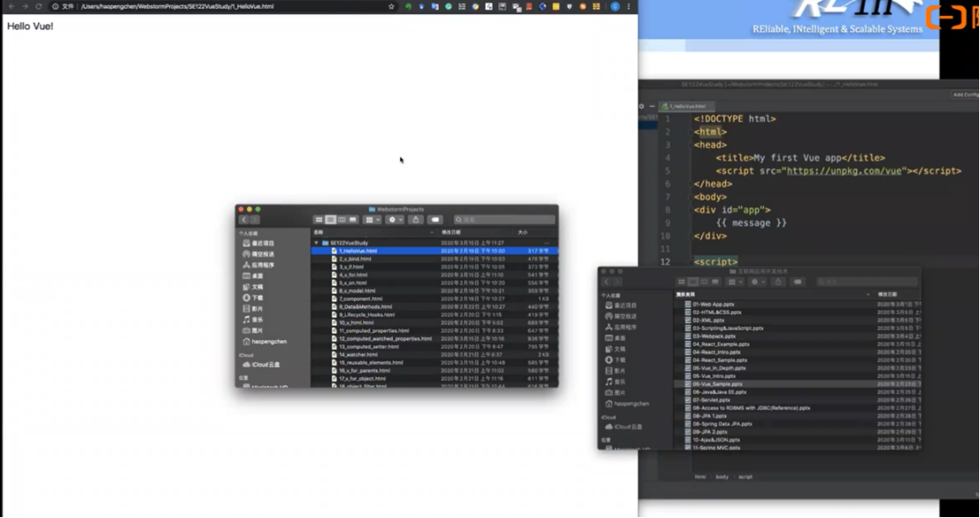
Task: Click search field in WebstormProjects Finder
Action: [504, 220]
